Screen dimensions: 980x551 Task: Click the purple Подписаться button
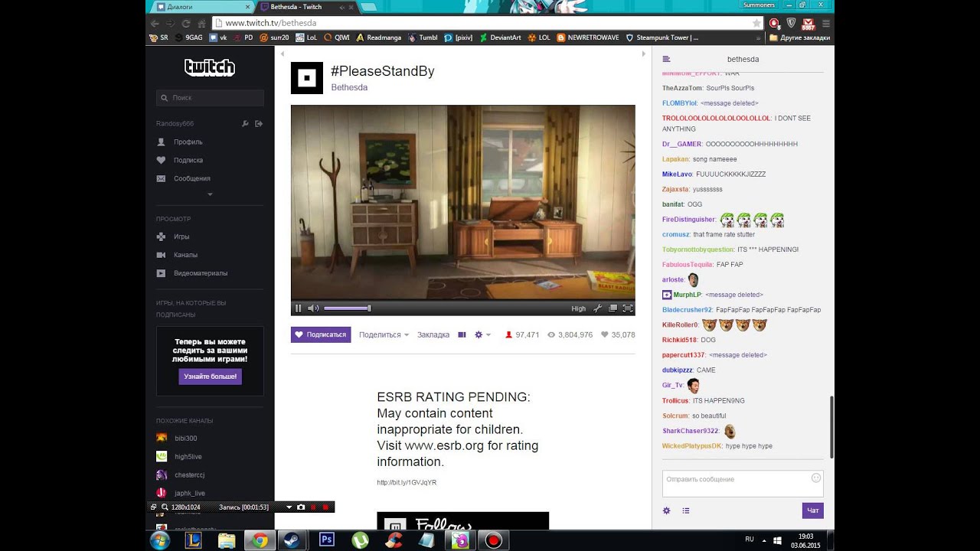321,334
